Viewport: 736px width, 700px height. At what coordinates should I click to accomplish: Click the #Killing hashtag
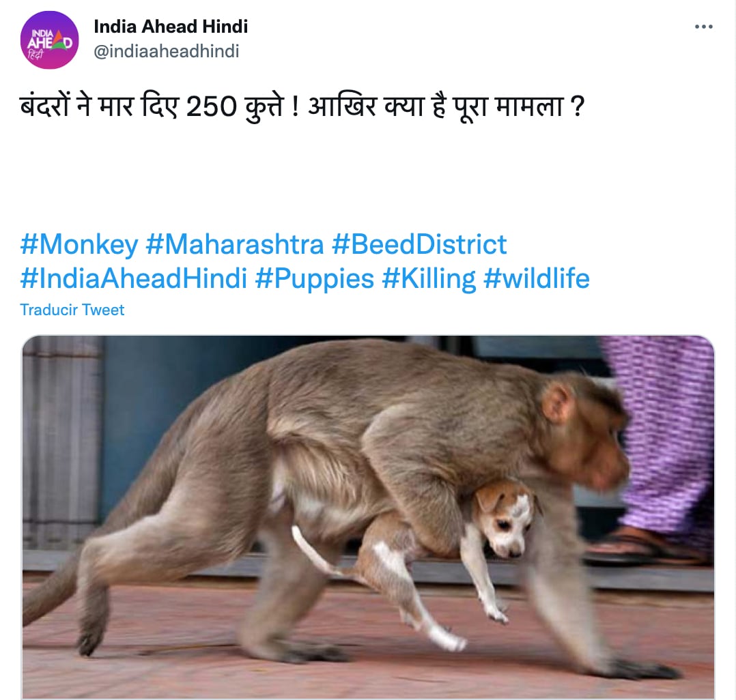429,278
